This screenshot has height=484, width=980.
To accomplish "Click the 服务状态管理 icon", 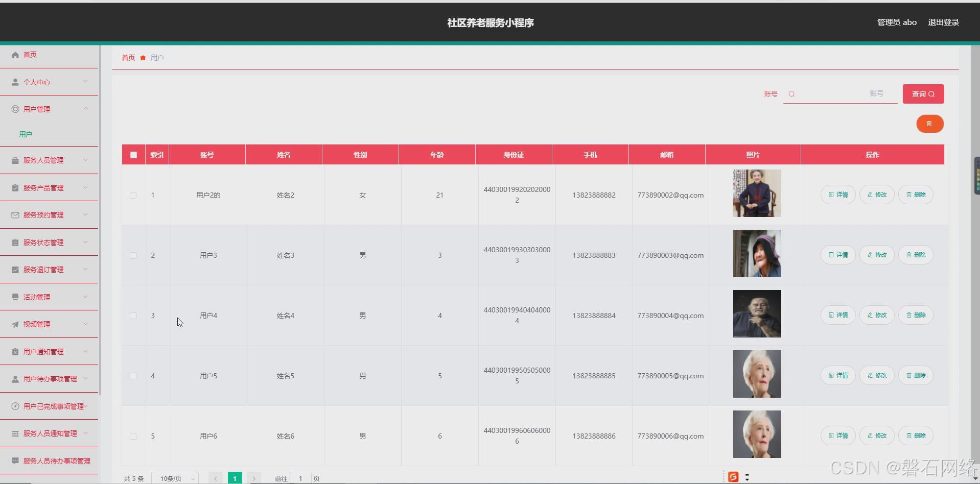I will click(x=15, y=243).
